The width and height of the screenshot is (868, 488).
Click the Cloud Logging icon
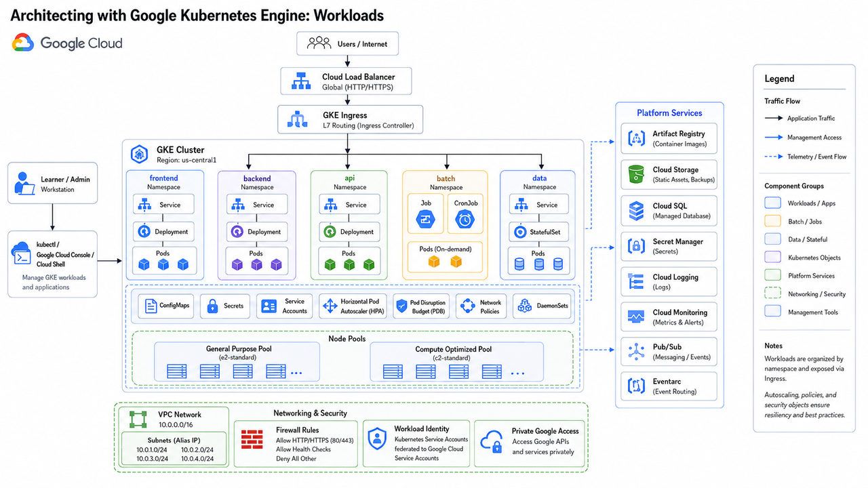tap(636, 282)
